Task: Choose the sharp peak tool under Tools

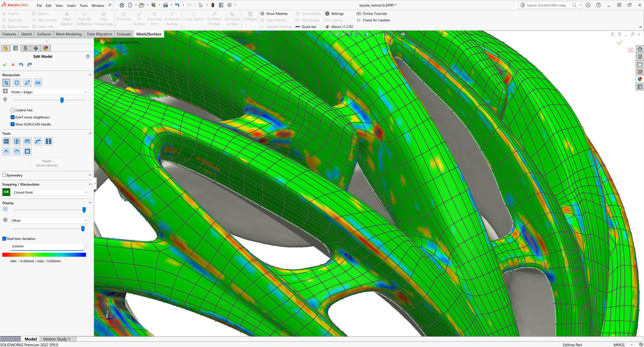Action: coord(6,151)
